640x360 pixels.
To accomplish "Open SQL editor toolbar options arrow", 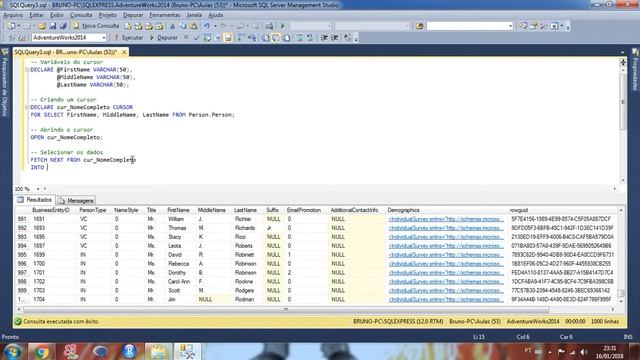I will pos(356,38).
